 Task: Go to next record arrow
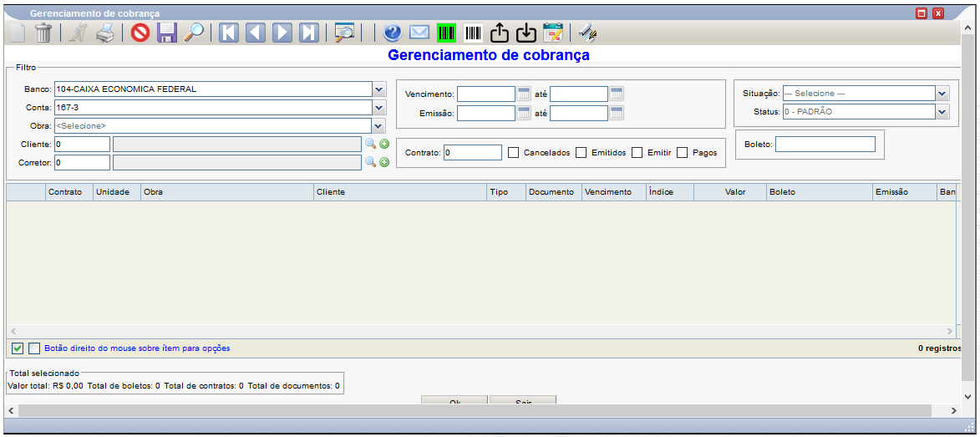pyautogui.click(x=282, y=33)
